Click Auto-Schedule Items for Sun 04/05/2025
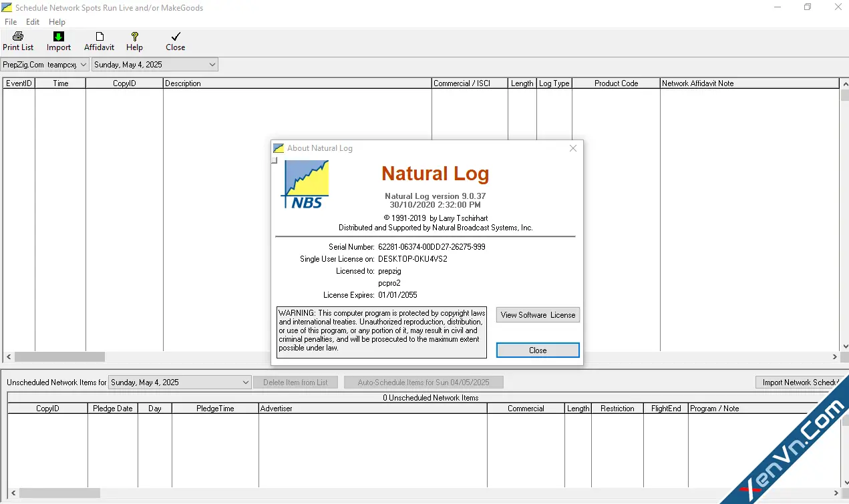Image resolution: width=849 pixels, height=504 pixels. click(x=423, y=383)
